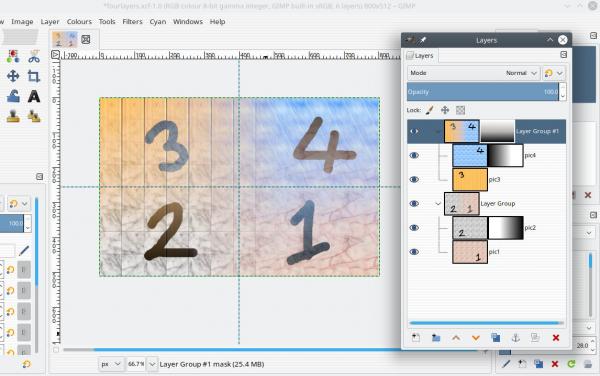
Task: Select the Text tool
Action: (x=34, y=96)
